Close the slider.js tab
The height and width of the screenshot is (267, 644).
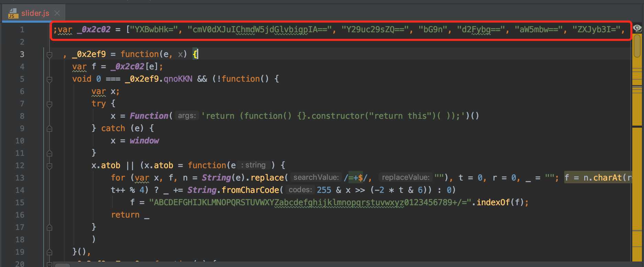[x=57, y=13]
